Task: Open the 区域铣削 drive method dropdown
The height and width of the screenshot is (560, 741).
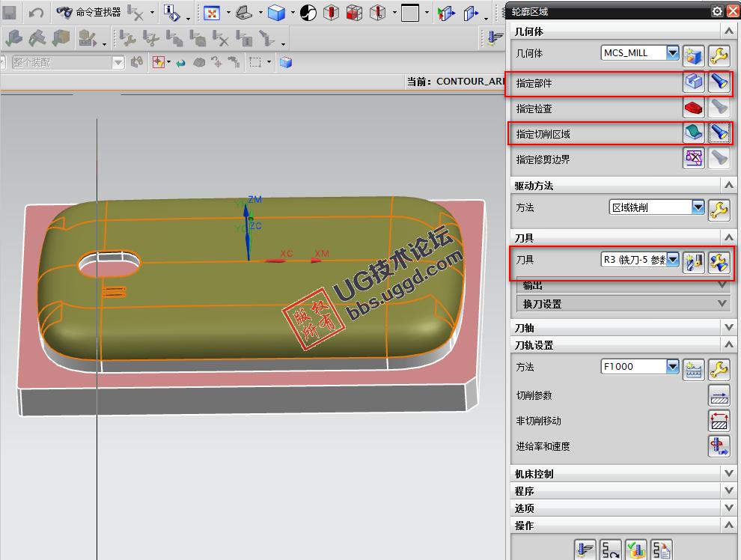Action: pos(698,207)
